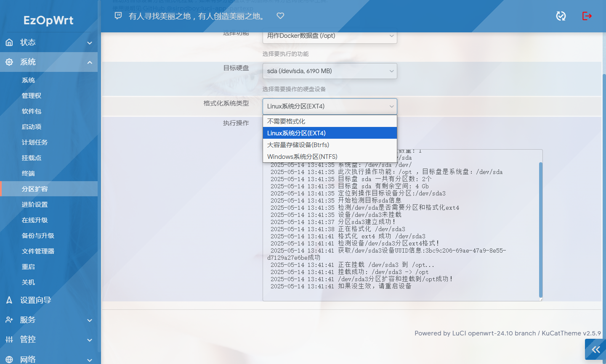Click the user icon beside 服务

pyautogui.click(x=9, y=320)
